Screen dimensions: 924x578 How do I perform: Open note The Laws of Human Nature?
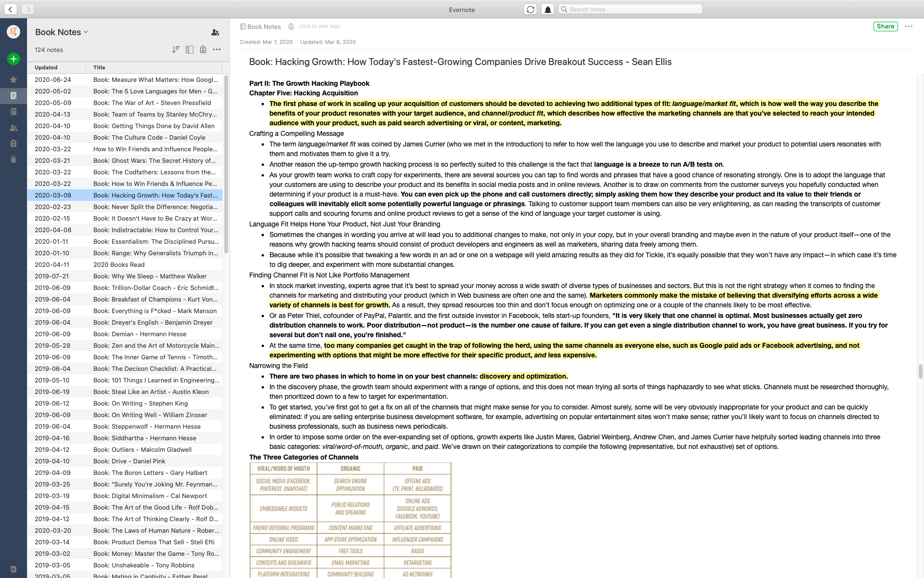[125, 530]
